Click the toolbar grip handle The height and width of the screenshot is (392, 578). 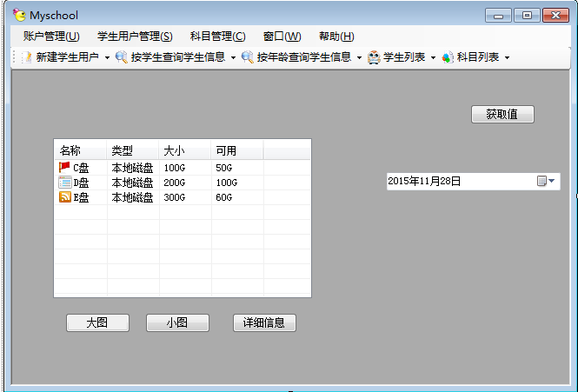(x=15, y=57)
